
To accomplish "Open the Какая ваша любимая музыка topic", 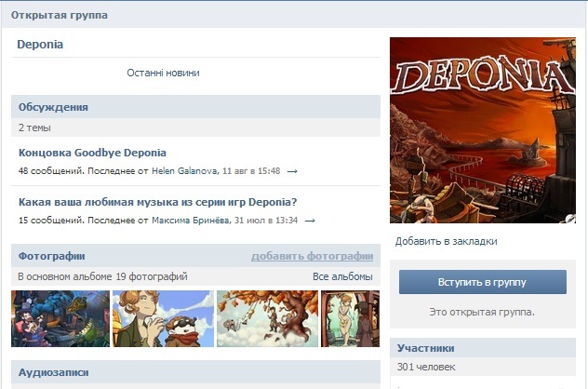I will pyautogui.click(x=157, y=202).
